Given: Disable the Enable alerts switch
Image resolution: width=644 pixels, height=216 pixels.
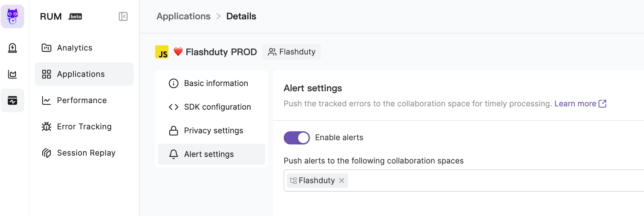Looking at the screenshot, I should pos(296,138).
